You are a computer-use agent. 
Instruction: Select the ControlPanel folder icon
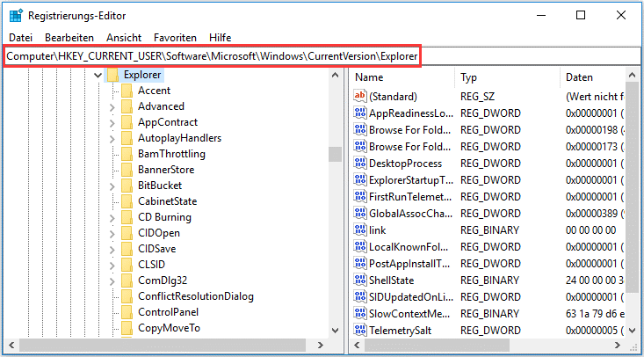[x=127, y=312]
